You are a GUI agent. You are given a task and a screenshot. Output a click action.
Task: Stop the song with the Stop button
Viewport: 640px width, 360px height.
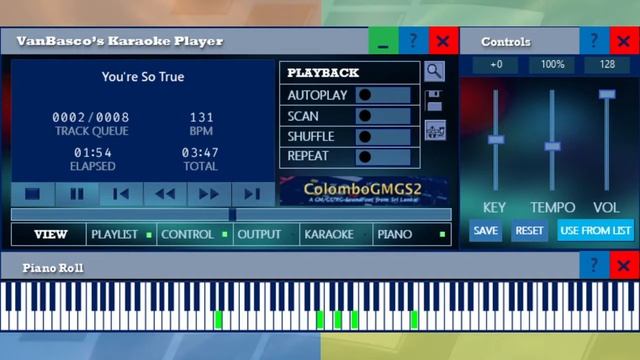[33, 193]
